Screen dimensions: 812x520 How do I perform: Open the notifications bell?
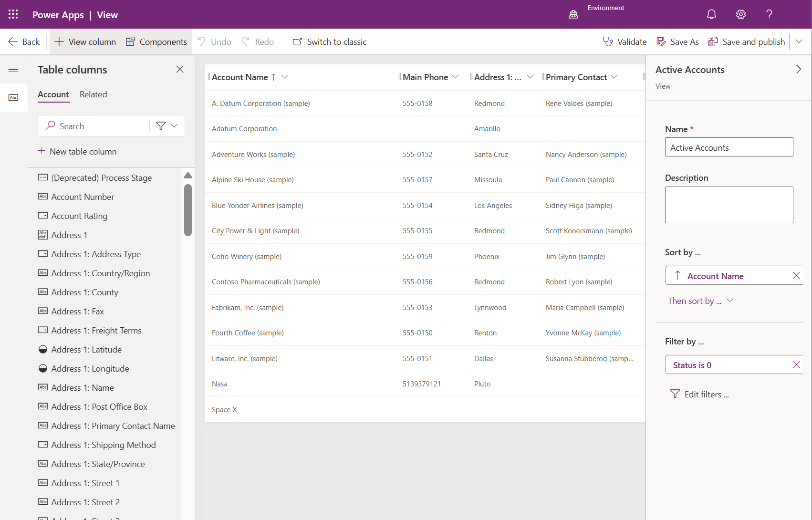[x=711, y=14]
